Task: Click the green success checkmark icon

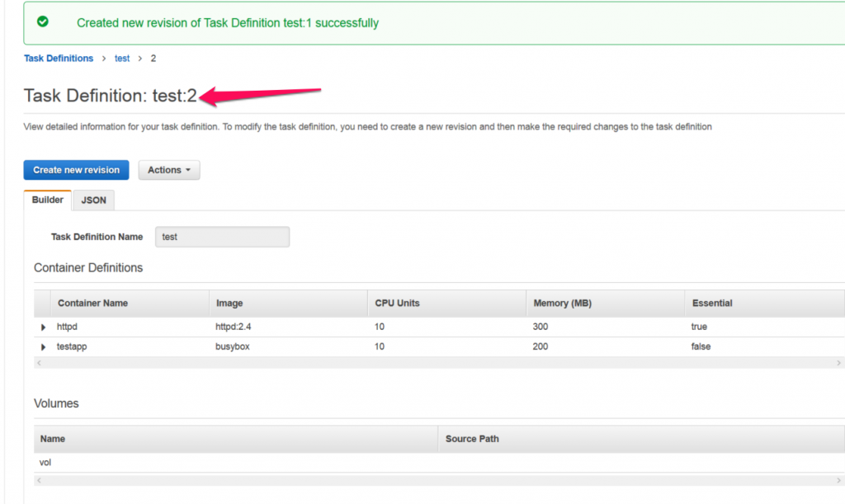Action: tap(43, 21)
